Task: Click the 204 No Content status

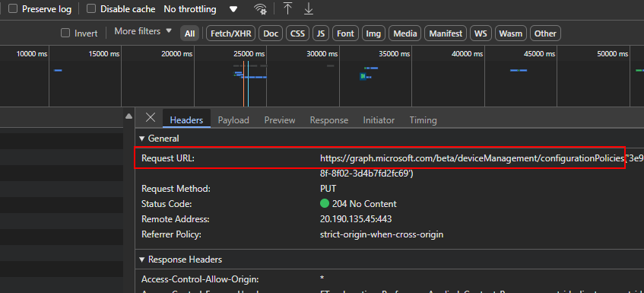Action: pyautogui.click(x=364, y=204)
